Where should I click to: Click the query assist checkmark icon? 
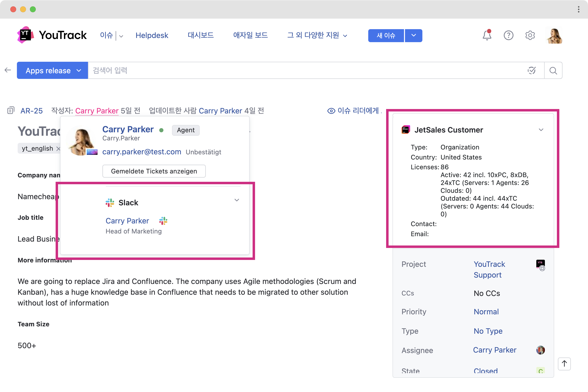click(x=531, y=71)
